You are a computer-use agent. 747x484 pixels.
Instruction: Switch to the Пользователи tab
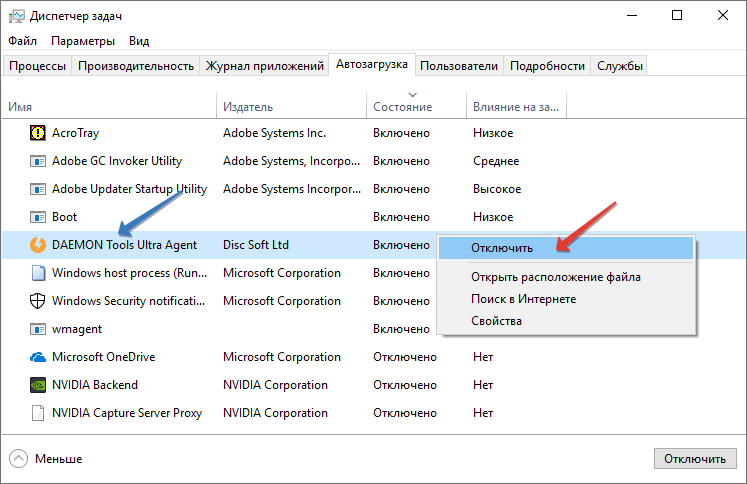459,66
